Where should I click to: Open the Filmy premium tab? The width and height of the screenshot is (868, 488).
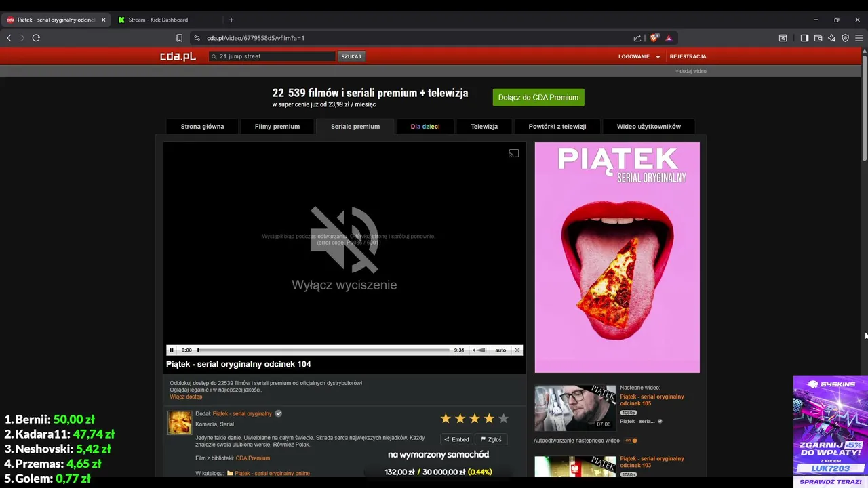277,127
